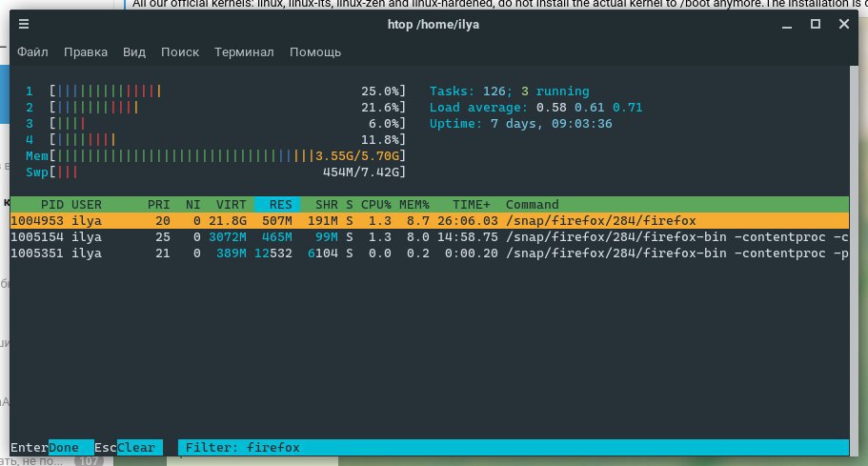This screenshot has width=868, height=466.
Task: Sort by the TIME+ column header
Action: click(x=471, y=204)
